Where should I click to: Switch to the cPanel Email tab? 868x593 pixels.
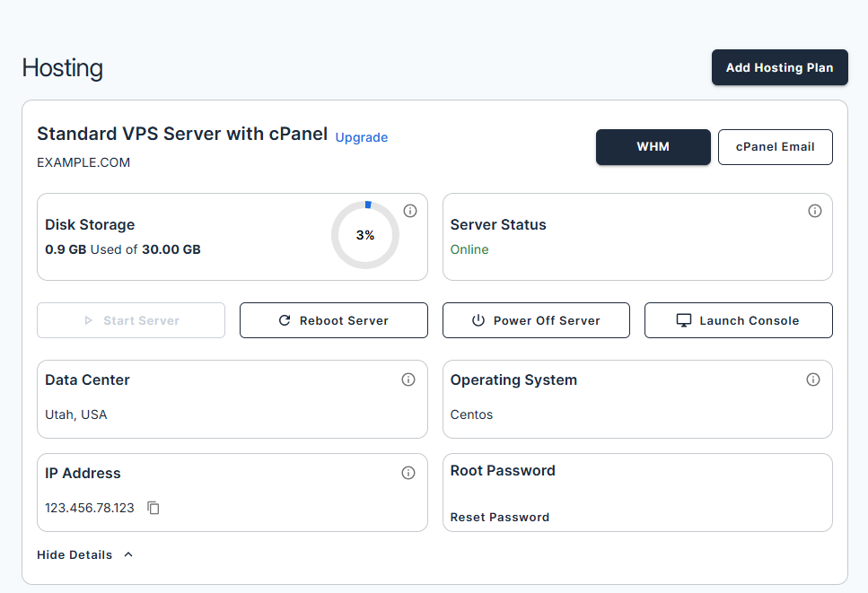tap(775, 146)
